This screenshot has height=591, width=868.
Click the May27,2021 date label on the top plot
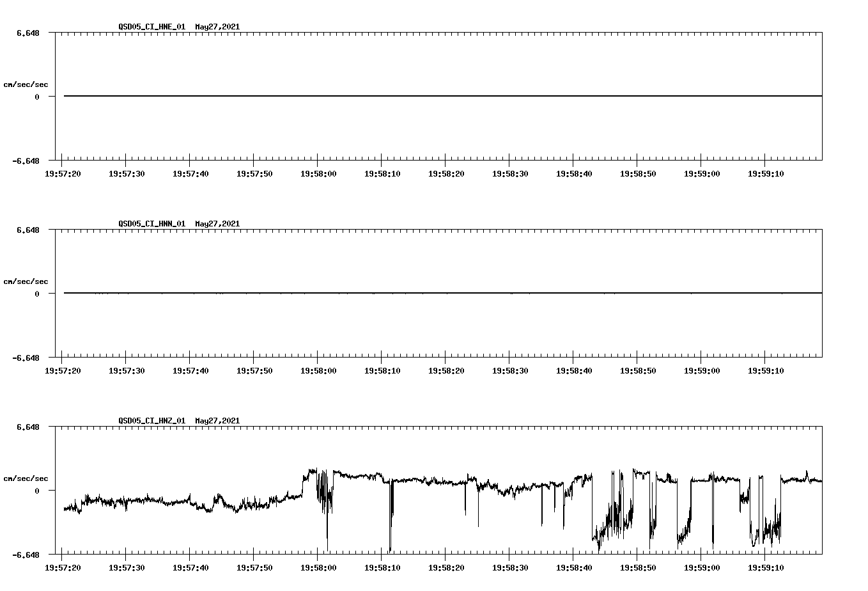coord(217,27)
